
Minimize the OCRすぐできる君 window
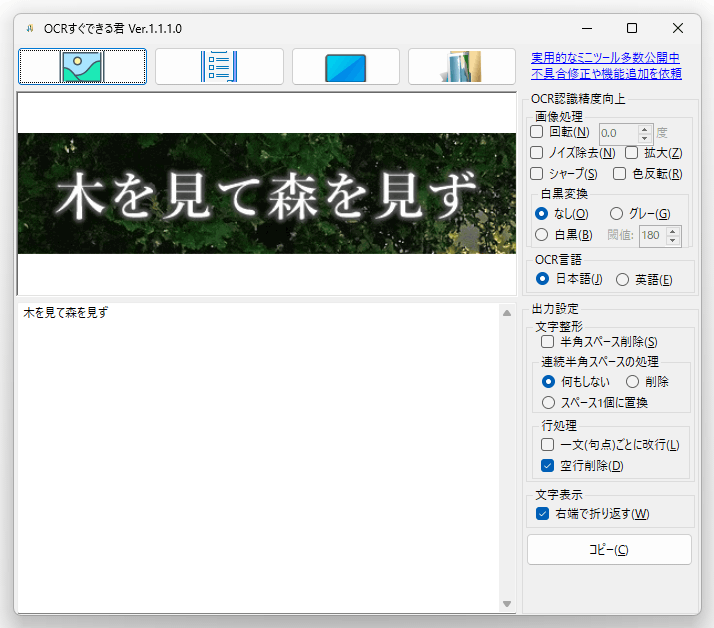(587, 28)
